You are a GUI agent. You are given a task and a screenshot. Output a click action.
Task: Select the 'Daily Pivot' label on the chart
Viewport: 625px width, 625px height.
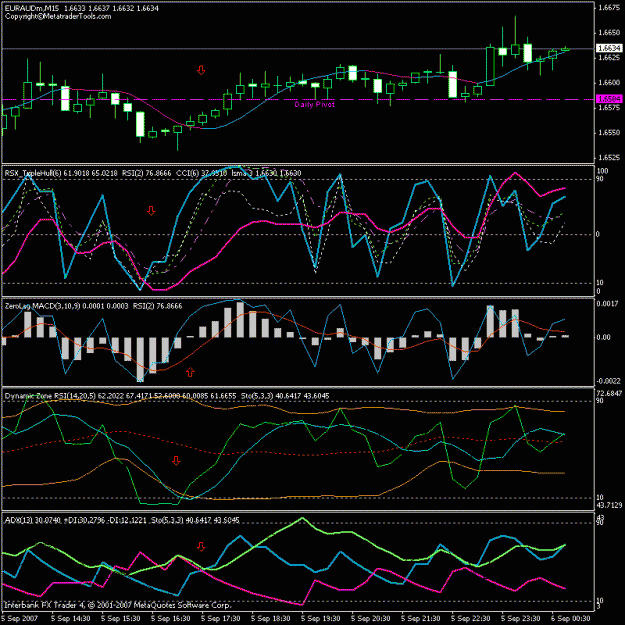(314, 104)
